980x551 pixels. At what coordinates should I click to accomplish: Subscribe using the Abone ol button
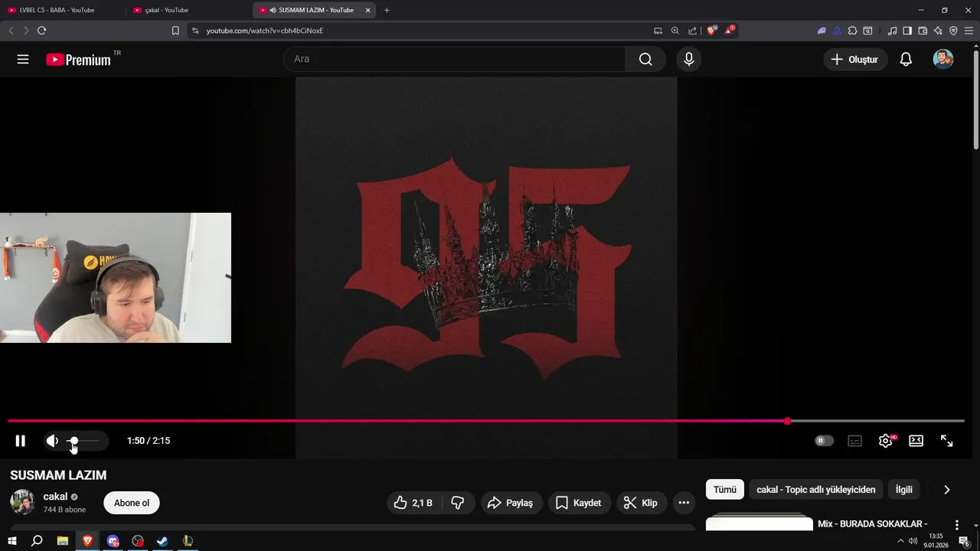pyautogui.click(x=132, y=503)
